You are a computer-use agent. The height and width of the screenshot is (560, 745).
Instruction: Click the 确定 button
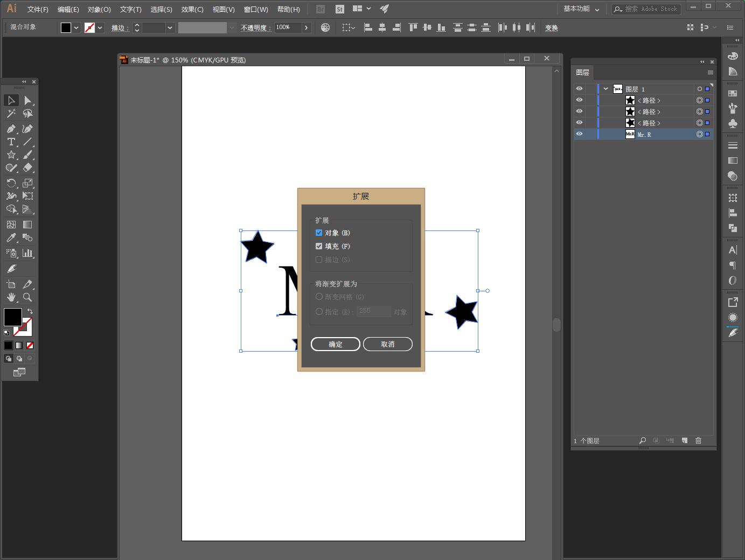point(335,344)
